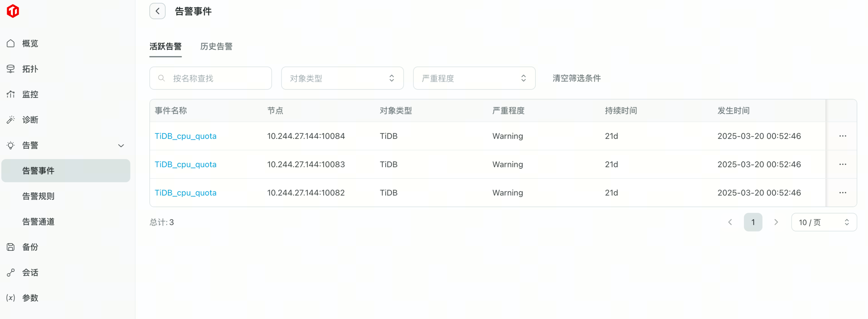Select 告警事件 in the sidebar

[66, 171]
